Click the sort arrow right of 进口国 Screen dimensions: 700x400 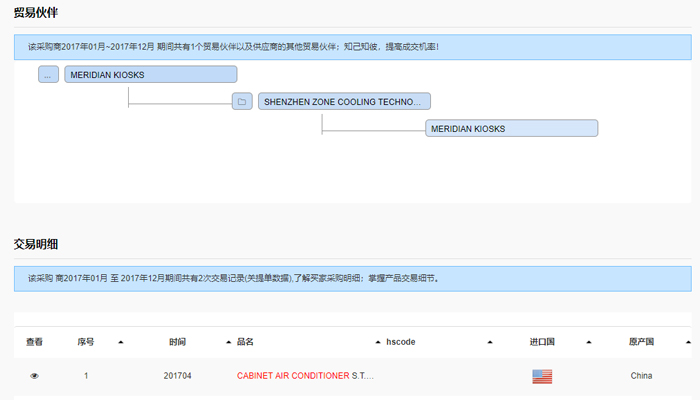coord(589,342)
